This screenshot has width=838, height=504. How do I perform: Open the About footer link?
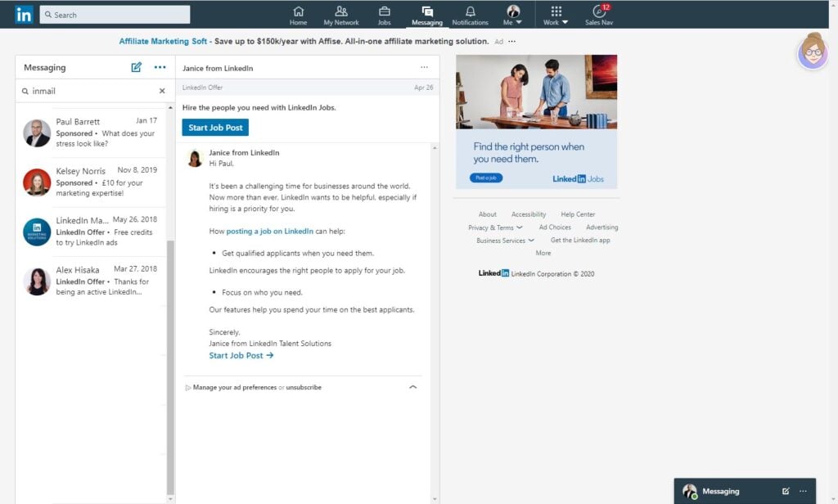488,214
